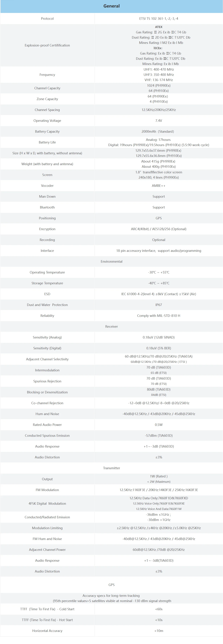This screenshot has height=644, width=223.
Task: Click the FM Modulation row label
Action: [47, 490]
